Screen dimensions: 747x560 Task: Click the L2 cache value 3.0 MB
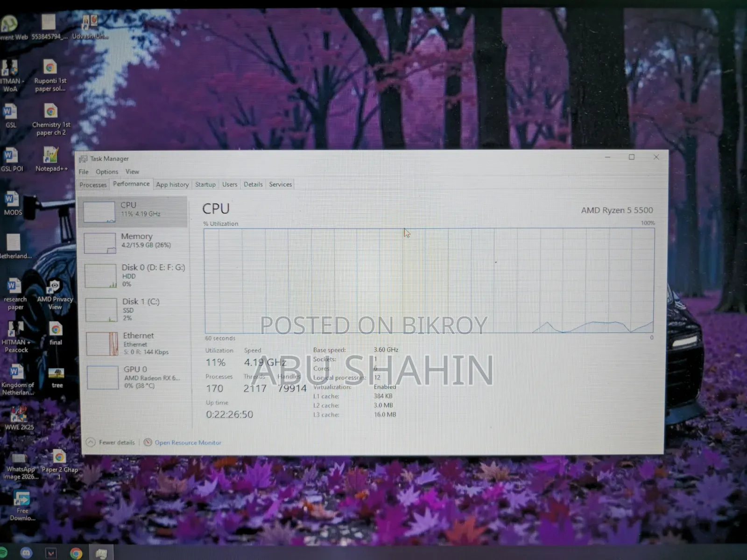[383, 406]
